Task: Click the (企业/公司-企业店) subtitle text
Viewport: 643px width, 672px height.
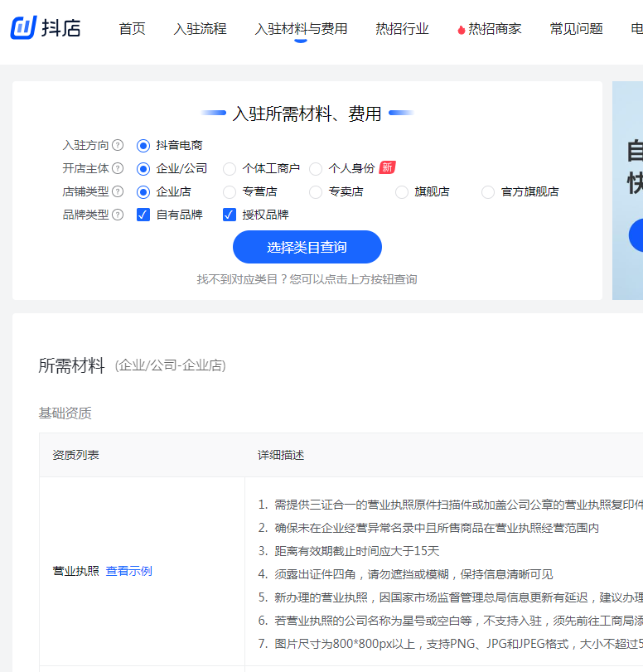Action: (170, 365)
